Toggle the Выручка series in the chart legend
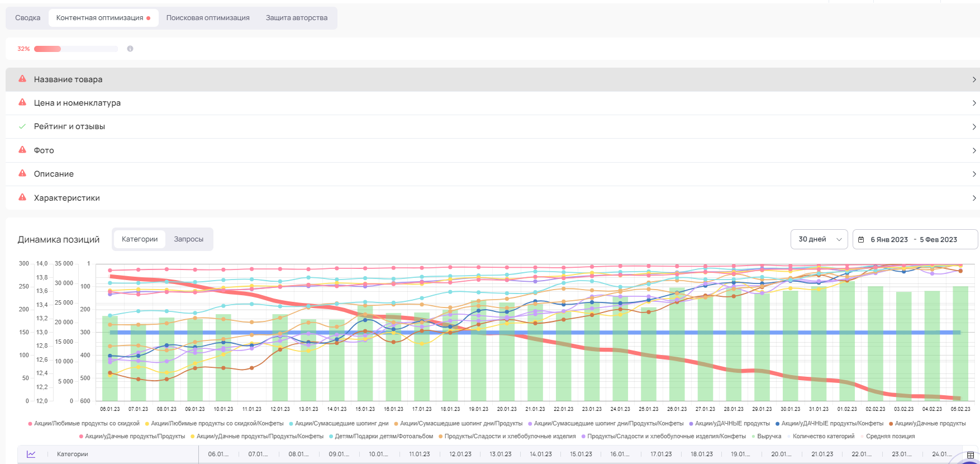Viewport: 980px width, 464px height. (x=769, y=436)
